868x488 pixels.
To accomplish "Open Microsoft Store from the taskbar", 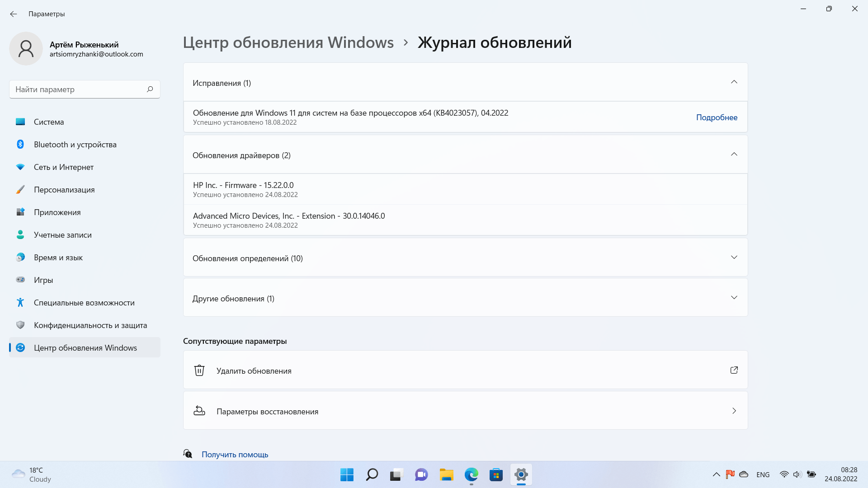I will (496, 474).
